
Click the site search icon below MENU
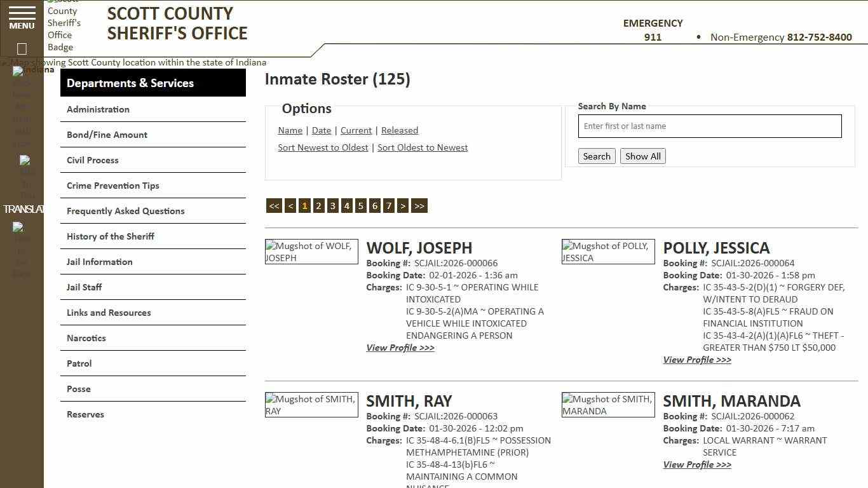pyautogui.click(x=21, y=48)
